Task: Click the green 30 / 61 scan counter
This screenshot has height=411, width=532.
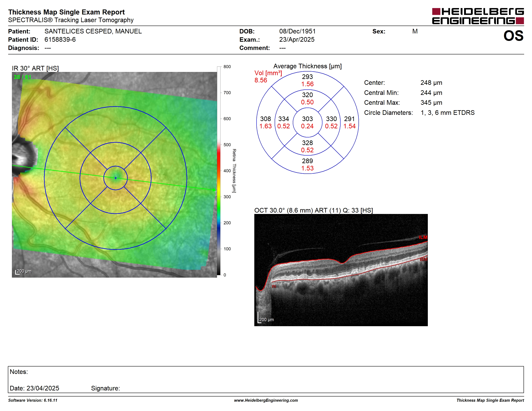Action: click(x=22, y=77)
